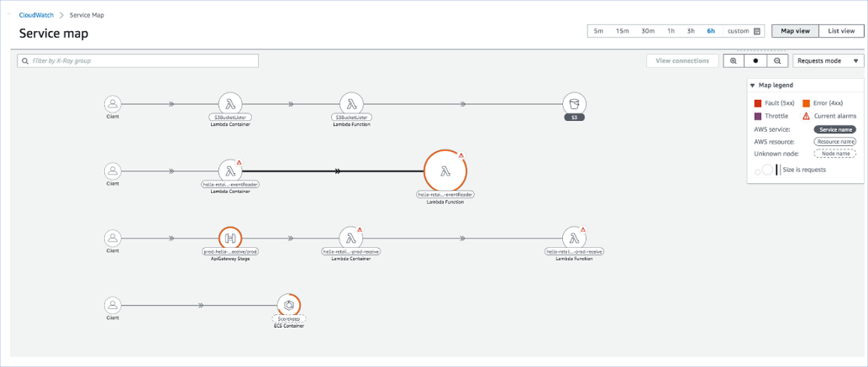
Task: Click the alarm icon on eventReader Lambda Container
Action: tap(239, 162)
